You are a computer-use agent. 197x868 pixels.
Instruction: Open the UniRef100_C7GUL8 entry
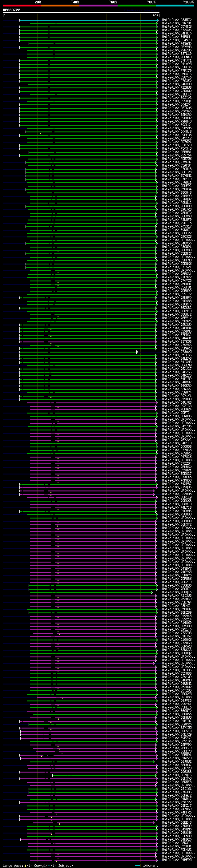177,169
